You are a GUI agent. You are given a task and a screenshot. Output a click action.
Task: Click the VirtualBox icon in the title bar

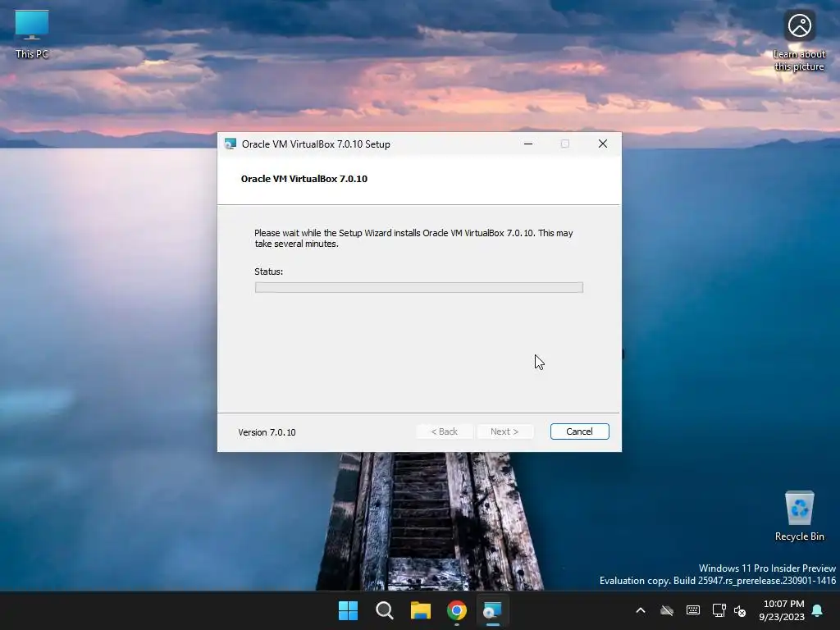coord(231,144)
